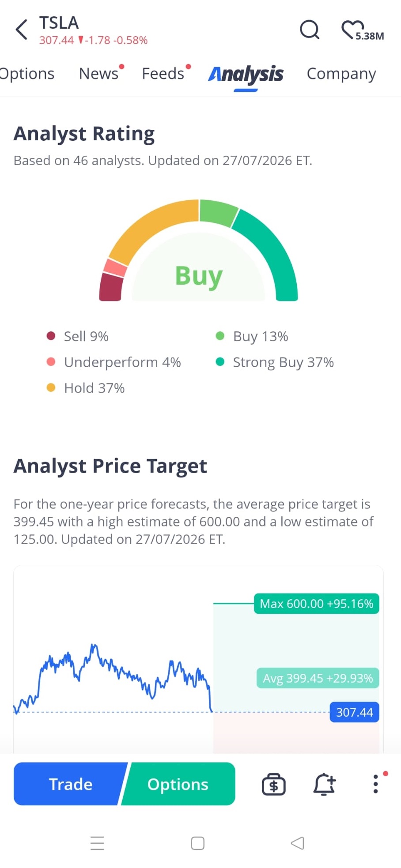Add a price alert with the bell icon
The width and height of the screenshot is (401, 868).
tap(325, 784)
